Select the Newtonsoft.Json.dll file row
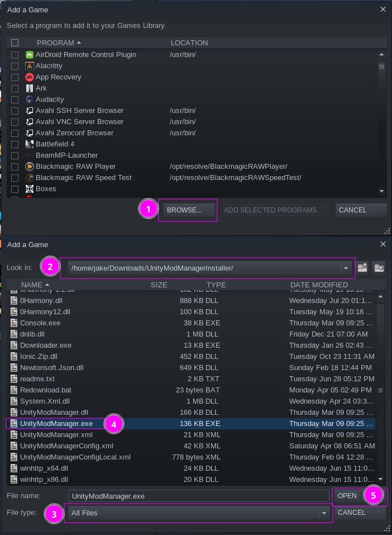This screenshot has height=535, width=392. [x=191, y=368]
